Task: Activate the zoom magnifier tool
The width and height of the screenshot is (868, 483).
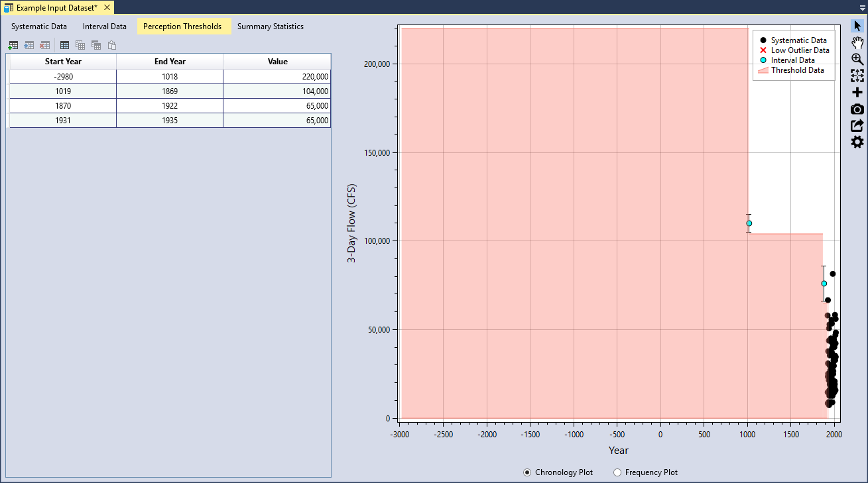Action: (857, 59)
